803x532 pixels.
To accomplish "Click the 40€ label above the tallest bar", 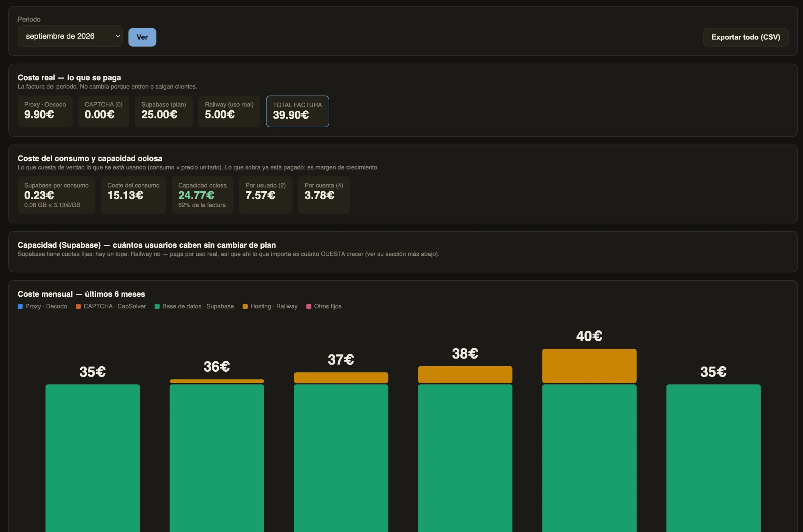I will click(x=589, y=336).
